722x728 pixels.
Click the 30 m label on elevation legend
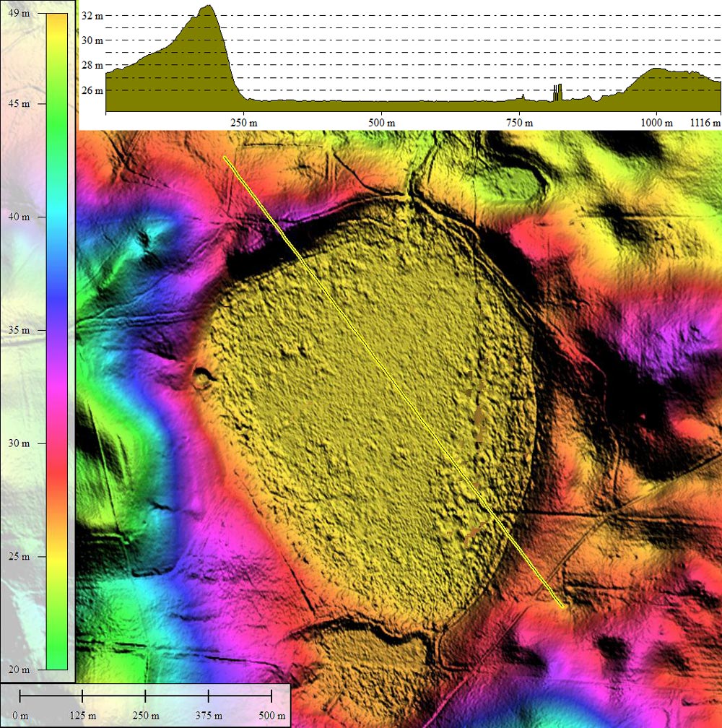pos(19,443)
